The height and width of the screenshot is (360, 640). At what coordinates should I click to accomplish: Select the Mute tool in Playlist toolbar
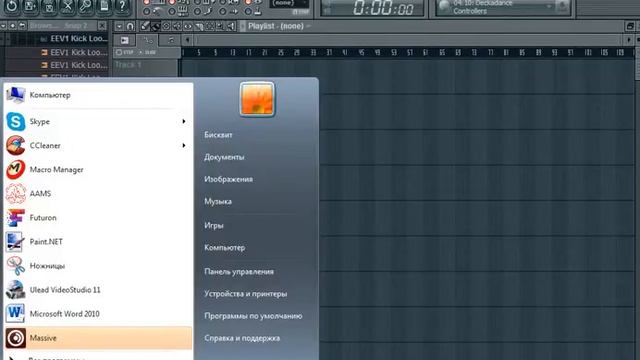tap(177, 26)
